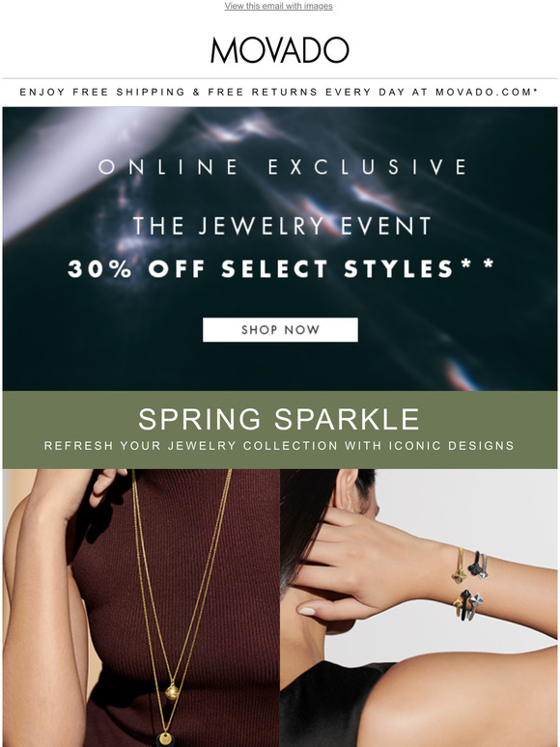This screenshot has height=747, width=560.
Task: Click the double asterisk after STYLES
Action: pos(478,263)
